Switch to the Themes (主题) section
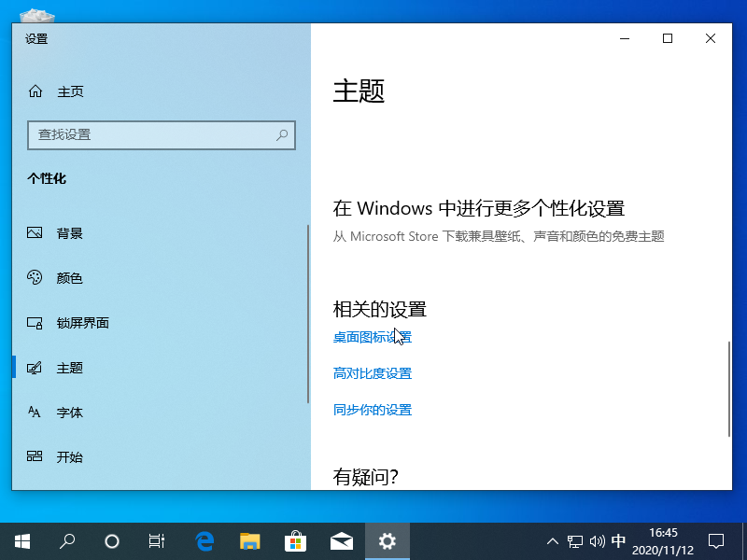 [x=69, y=368]
